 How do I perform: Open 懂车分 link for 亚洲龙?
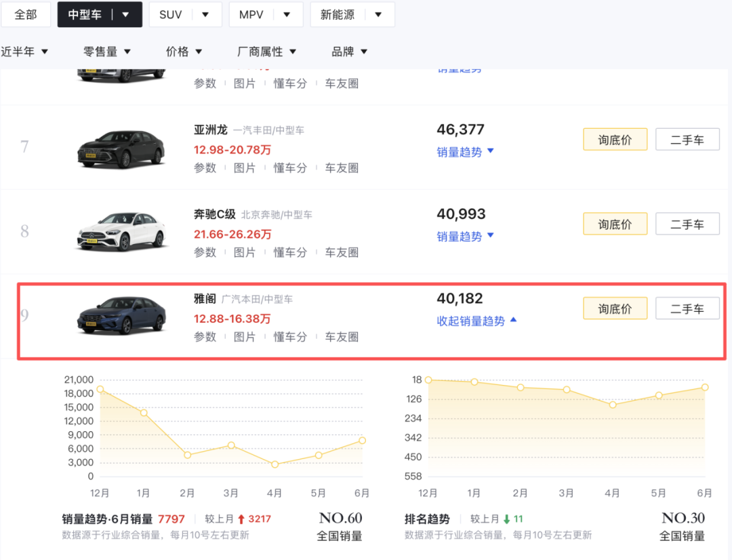click(x=290, y=167)
